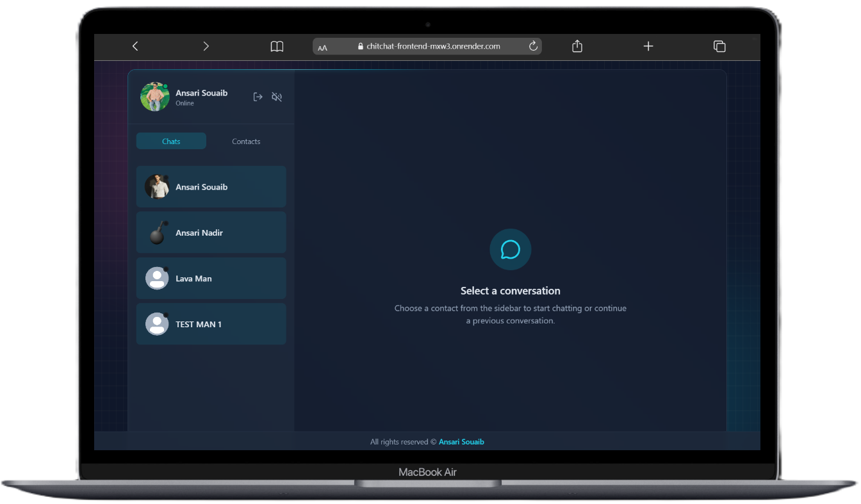Click the Ansari Souaib footer link
The image size is (861, 504).
pyautogui.click(x=461, y=442)
